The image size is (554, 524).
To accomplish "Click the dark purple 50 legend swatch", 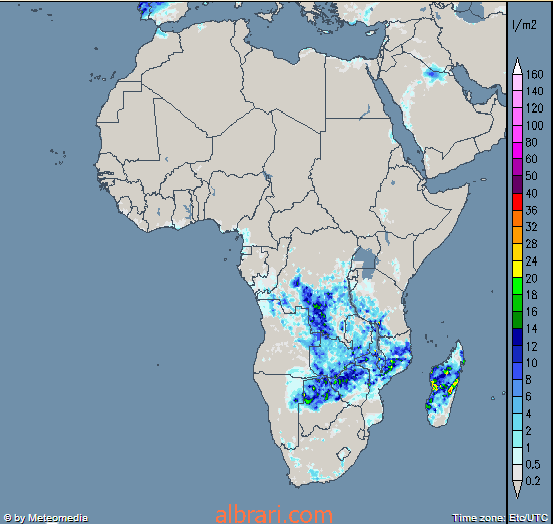I will click(517, 185).
